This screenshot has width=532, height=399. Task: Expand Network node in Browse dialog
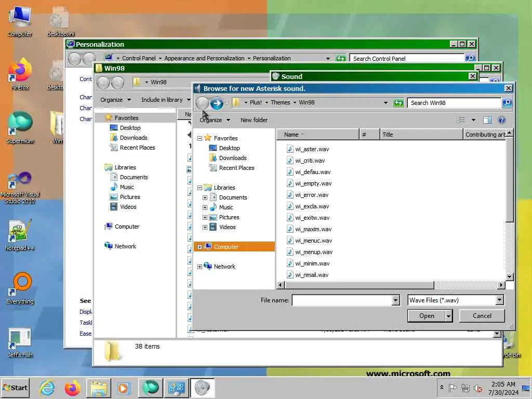(x=199, y=267)
